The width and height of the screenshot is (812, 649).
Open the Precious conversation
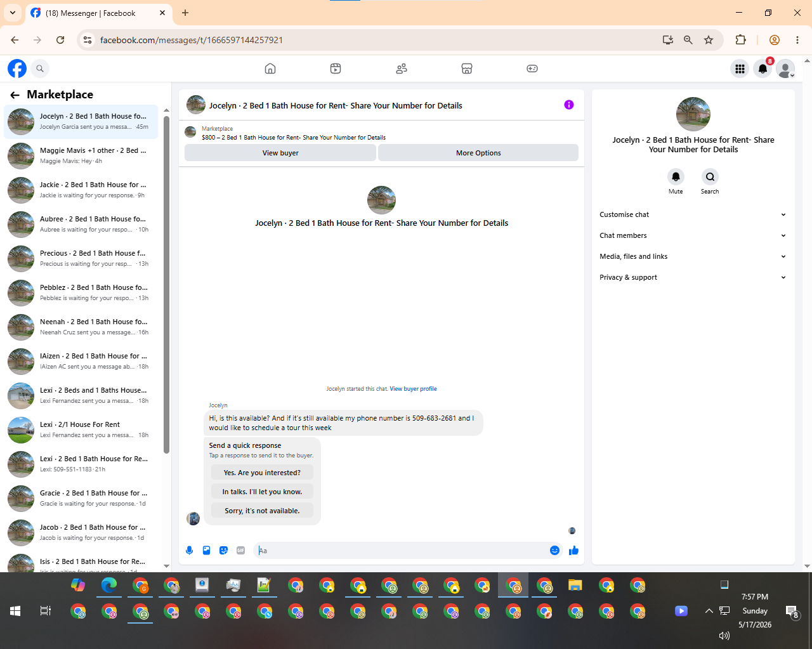coord(81,258)
